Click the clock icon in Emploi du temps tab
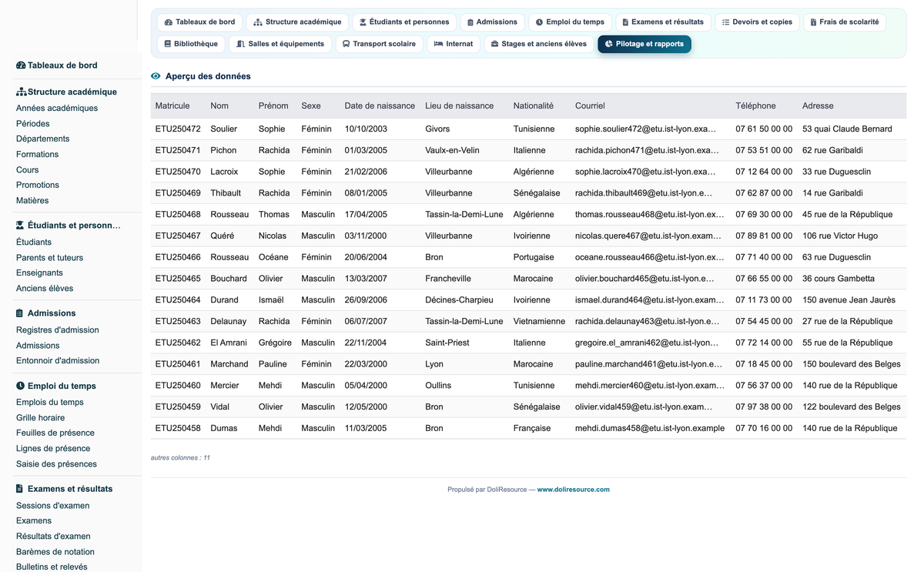This screenshot has width=924, height=572. click(539, 22)
